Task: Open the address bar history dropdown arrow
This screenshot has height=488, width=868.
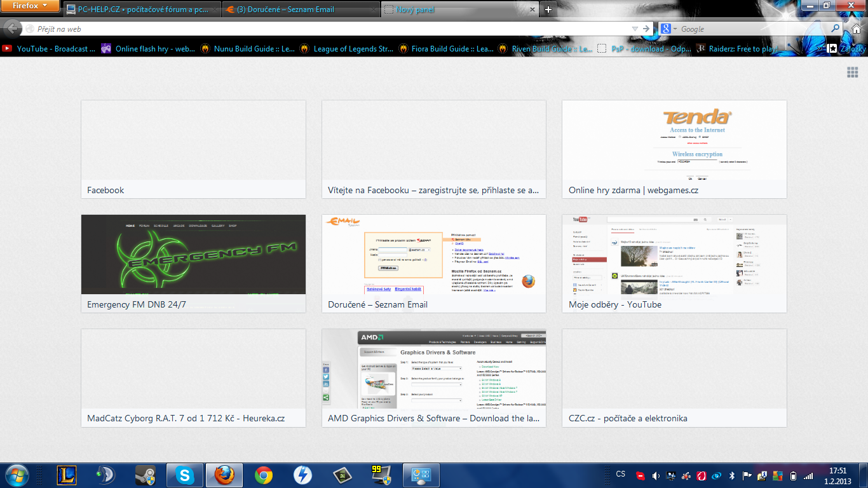Action: 634,29
